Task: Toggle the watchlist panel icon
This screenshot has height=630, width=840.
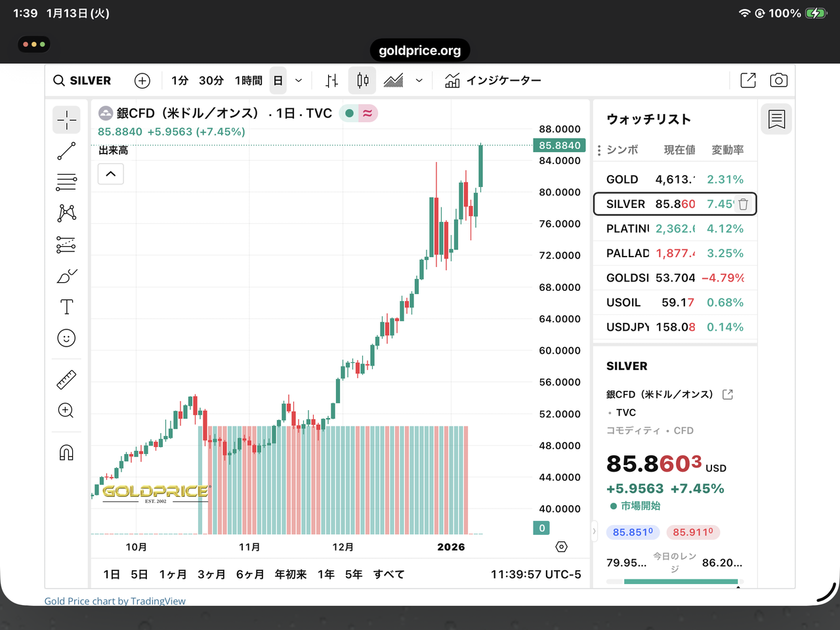Action: [776, 119]
